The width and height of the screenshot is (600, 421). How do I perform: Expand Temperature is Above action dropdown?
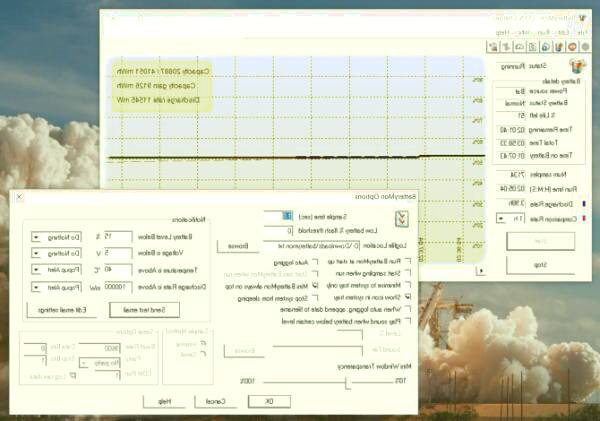[37, 269]
